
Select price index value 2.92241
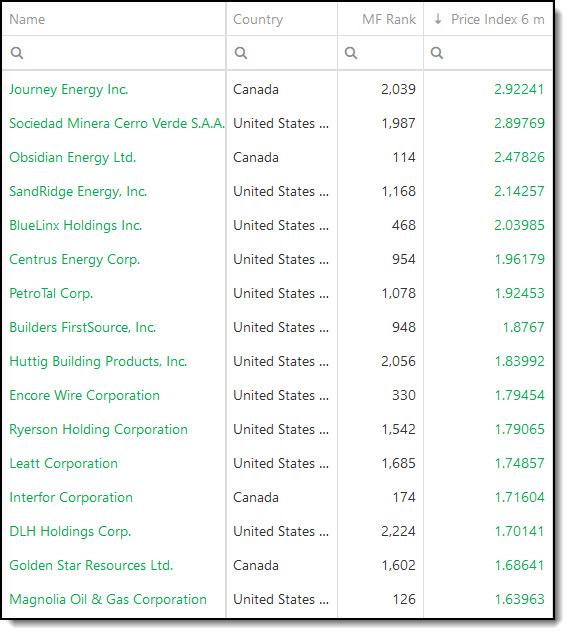click(519, 89)
